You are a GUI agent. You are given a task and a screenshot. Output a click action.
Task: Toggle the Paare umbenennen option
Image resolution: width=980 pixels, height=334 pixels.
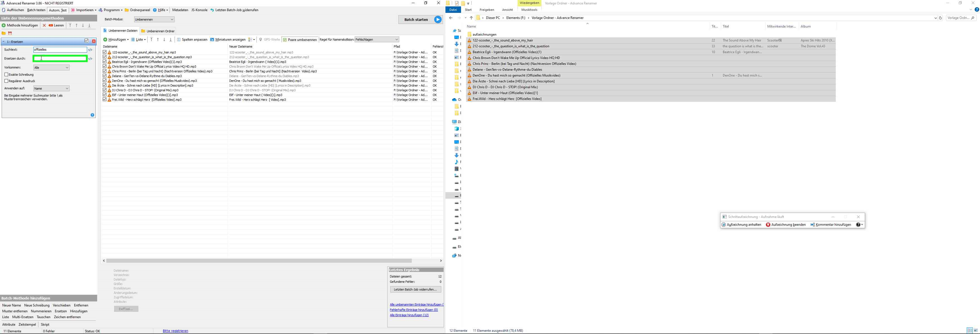[x=300, y=40]
